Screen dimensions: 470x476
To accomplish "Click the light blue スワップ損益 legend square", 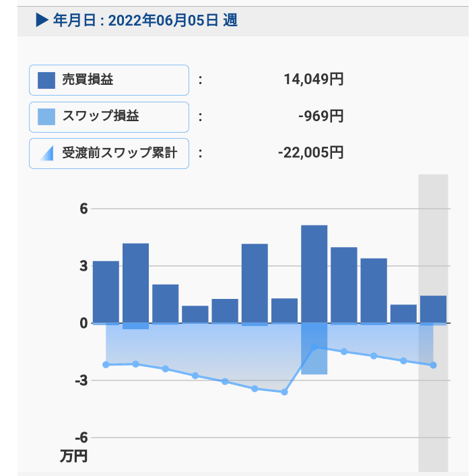I will 47,116.
